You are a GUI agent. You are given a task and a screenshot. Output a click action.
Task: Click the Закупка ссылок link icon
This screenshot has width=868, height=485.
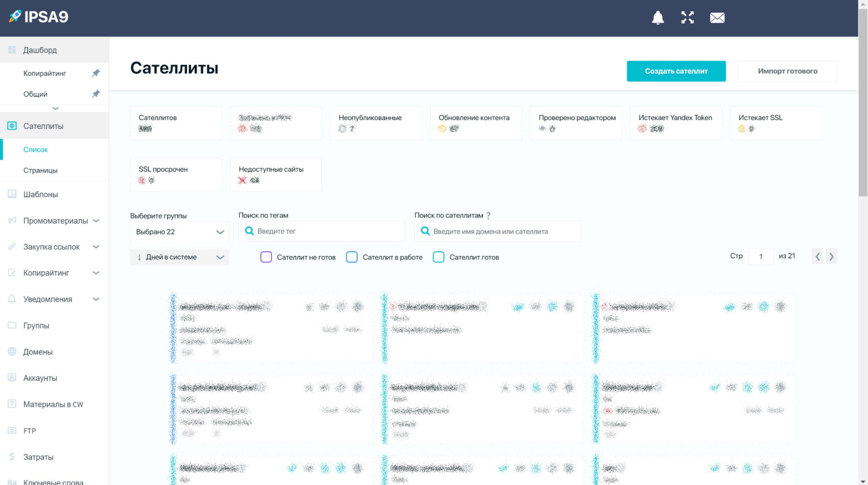(12, 247)
